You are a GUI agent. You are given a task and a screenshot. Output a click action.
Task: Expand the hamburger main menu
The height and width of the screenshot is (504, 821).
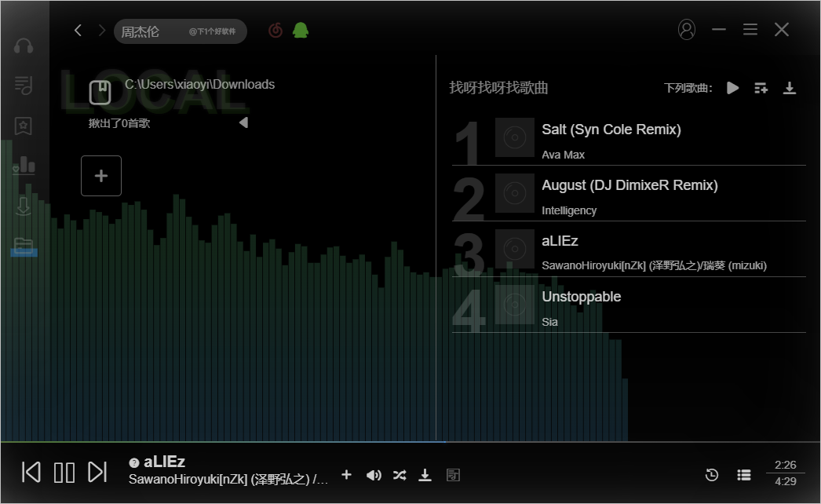(750, 29)
